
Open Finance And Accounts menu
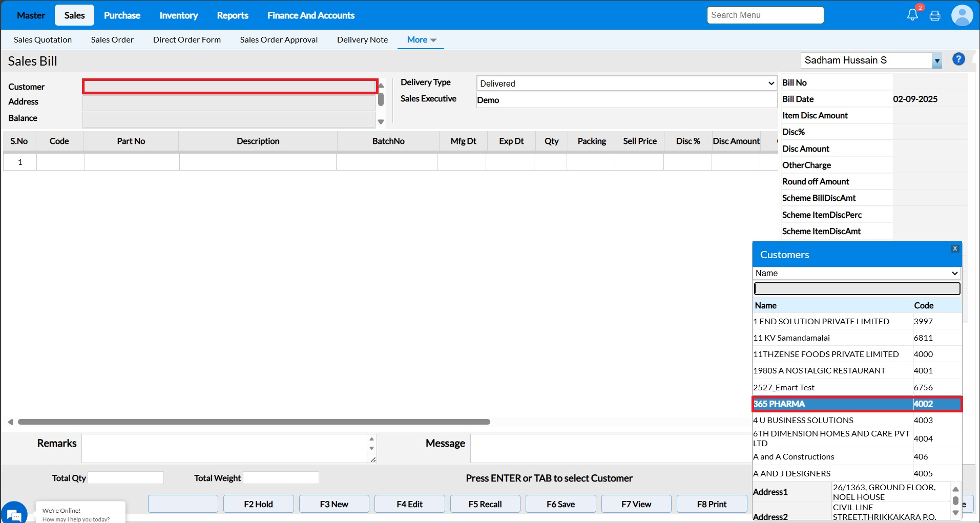click(311, 15)
